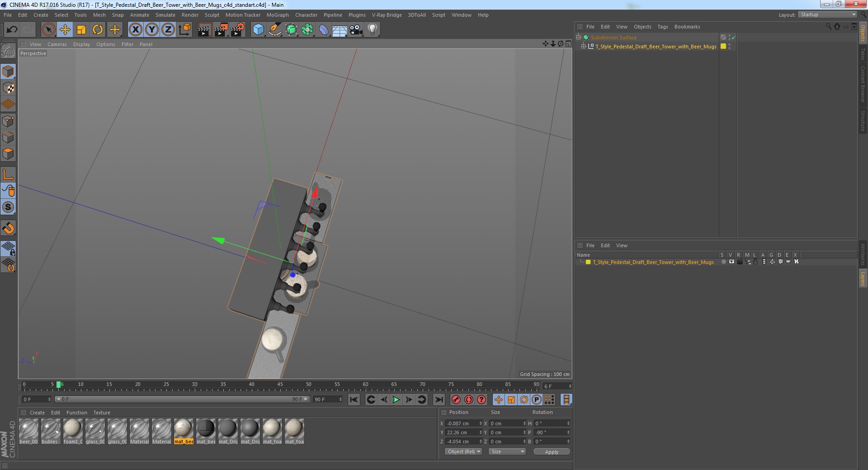Open the Mesh menu
This screenshot has height=470, width=868.
pyautogui.click(x=99, y=15)
